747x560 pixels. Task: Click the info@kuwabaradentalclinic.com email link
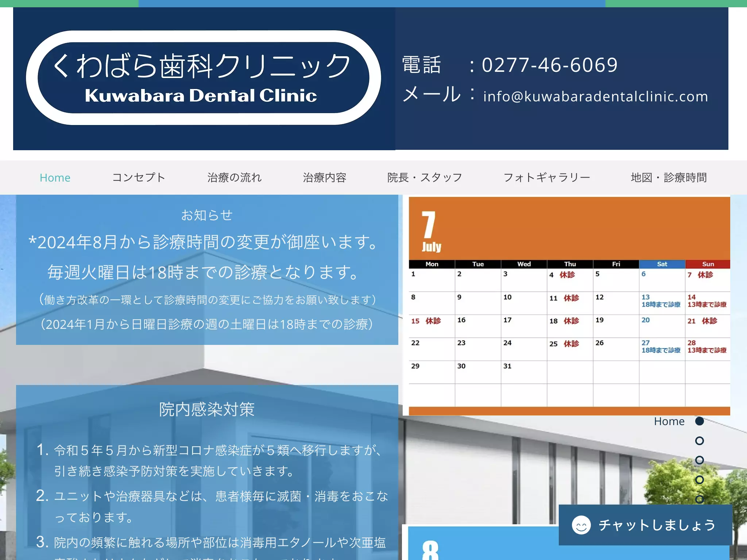[x=596, y=96]
